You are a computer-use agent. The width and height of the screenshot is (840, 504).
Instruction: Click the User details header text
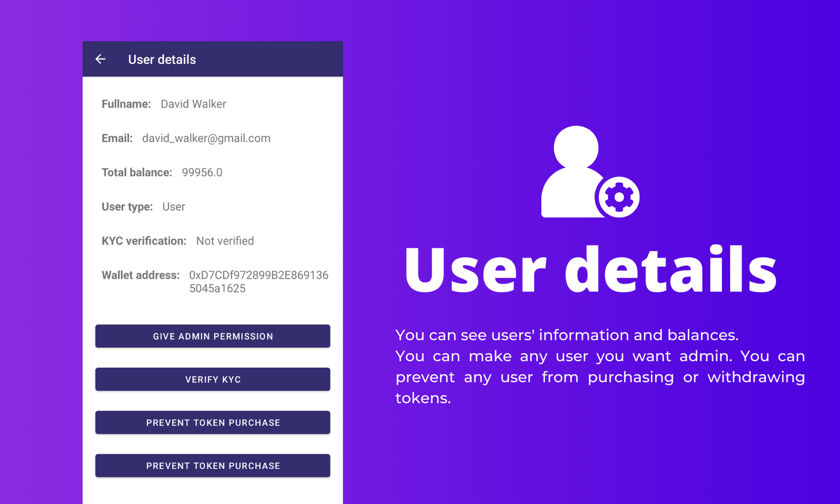tap(161, 59)
